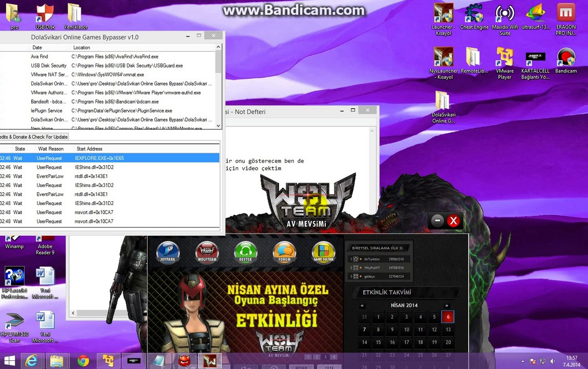This screenshot has height=369, width=588.
Task: Open HP LaserJet Professional desktop icon
Action: [14, 283]
